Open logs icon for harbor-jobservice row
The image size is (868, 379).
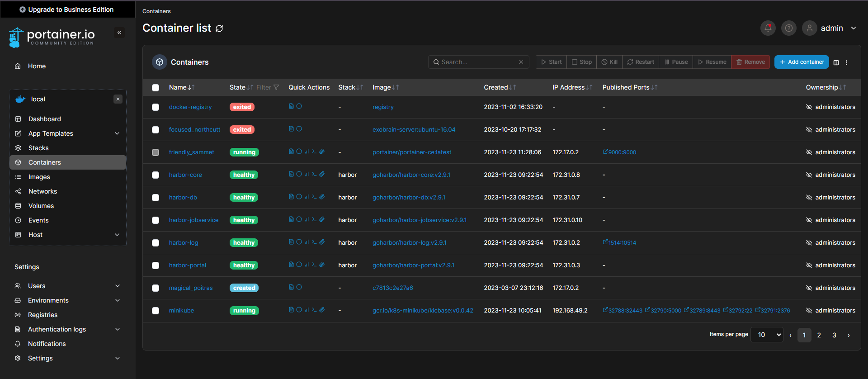pos(291,219)
